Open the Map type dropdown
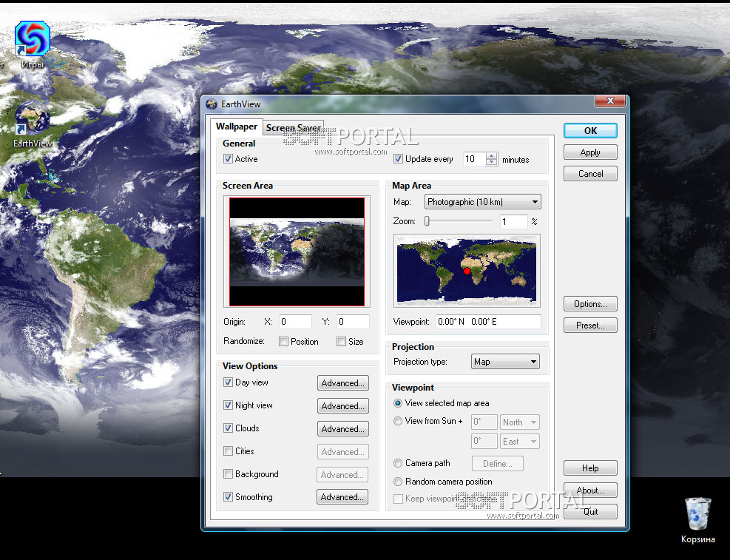Viewport: 730px width, 560px height. click(x=483, y=201)
